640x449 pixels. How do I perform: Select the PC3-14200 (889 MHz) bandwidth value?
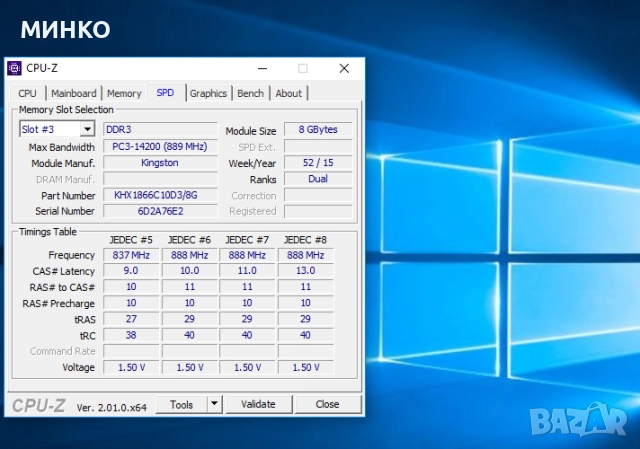pos(160,146)
